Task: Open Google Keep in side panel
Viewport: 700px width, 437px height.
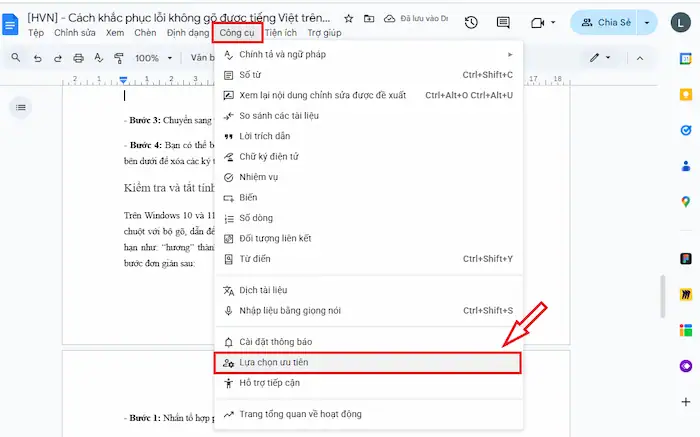Action: click(686, 95)
